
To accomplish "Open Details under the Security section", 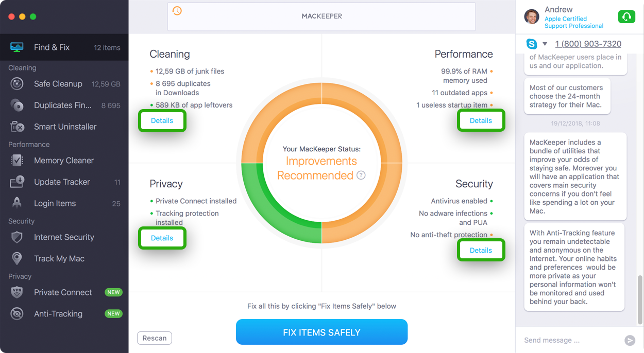I will click(x=481, y=250).
